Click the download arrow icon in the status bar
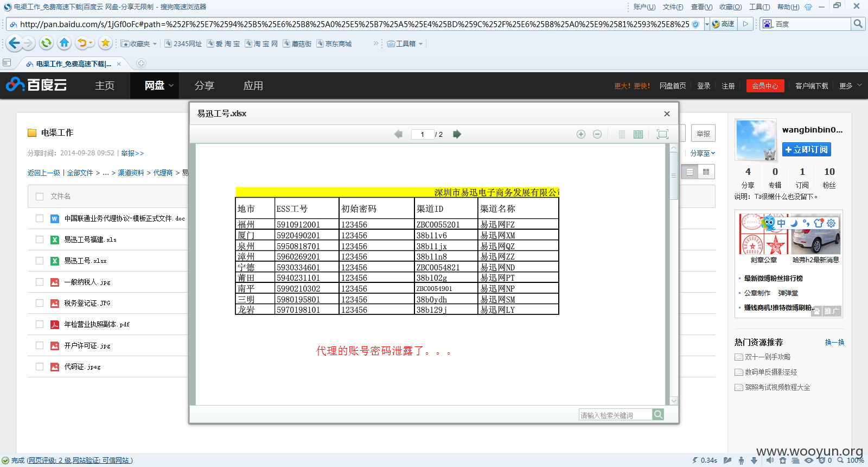This screenshot has width=868, height=467. coord(754,460)
